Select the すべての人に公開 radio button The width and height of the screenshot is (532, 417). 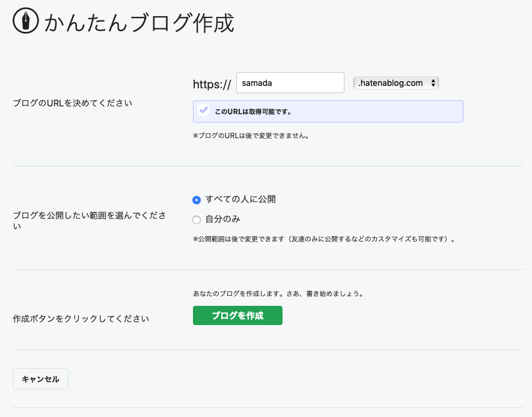(197, 200)
